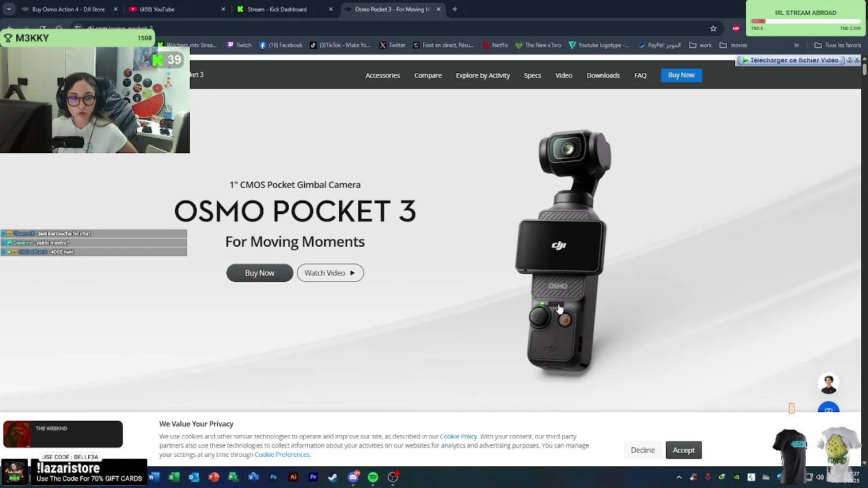Open PowerPoint from the taskbar

[x=214, y=477]
